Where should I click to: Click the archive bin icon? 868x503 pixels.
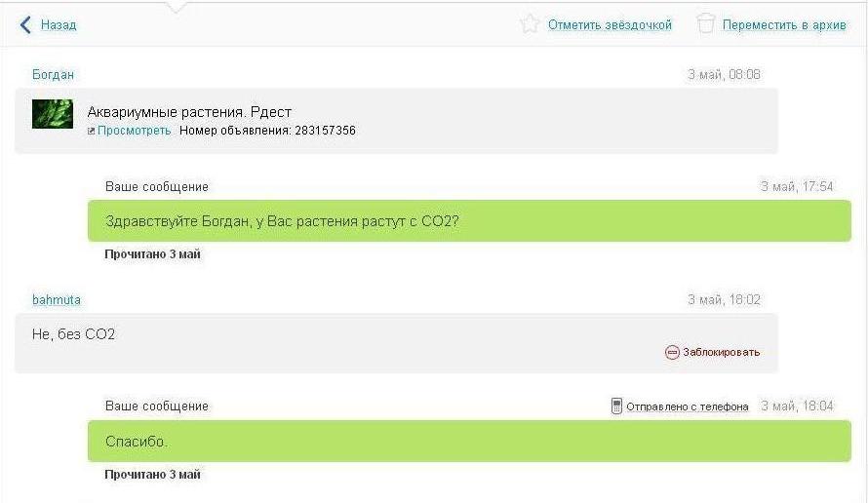click(x=706, y=23)
